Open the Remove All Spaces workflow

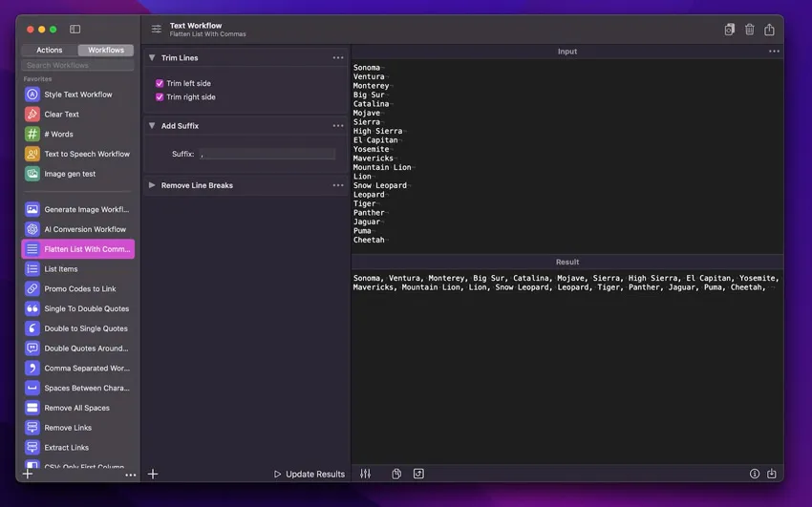click(x=76, y=408)
